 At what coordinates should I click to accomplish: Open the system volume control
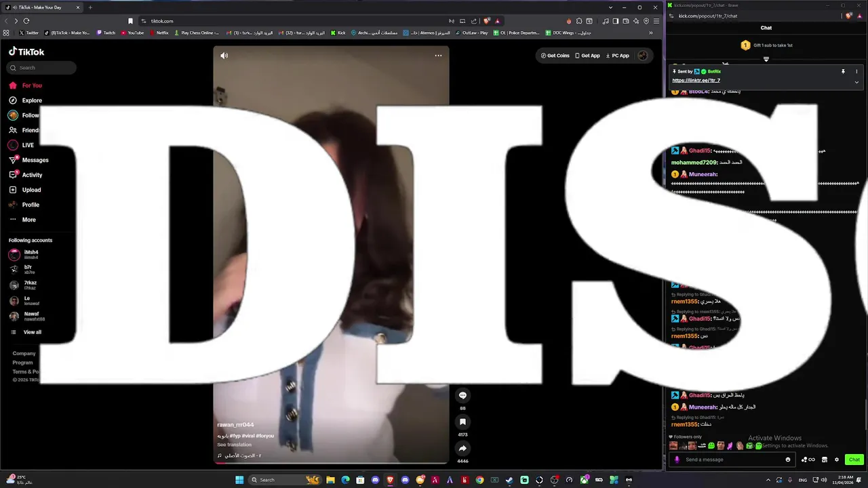(x=824, y=480)
